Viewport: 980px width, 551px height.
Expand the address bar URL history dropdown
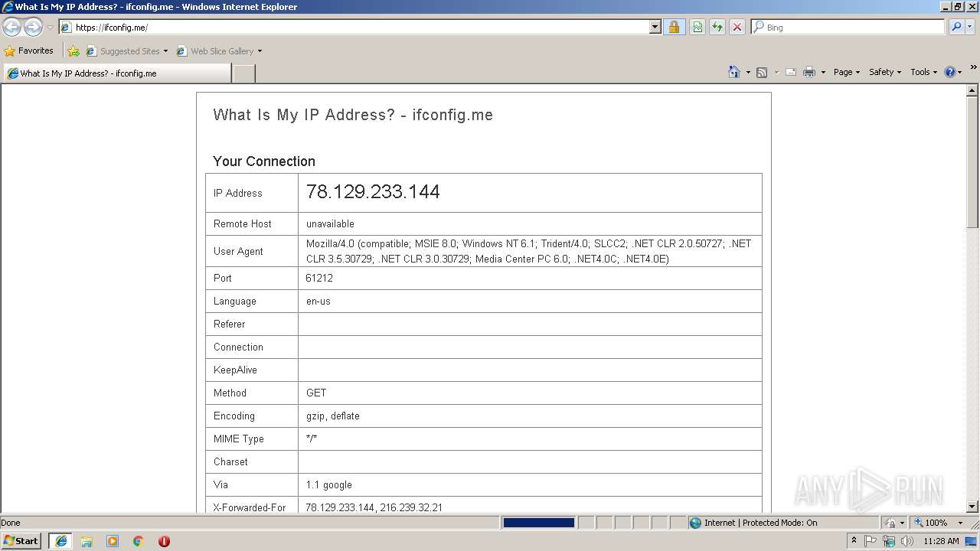tap(655, 27)
